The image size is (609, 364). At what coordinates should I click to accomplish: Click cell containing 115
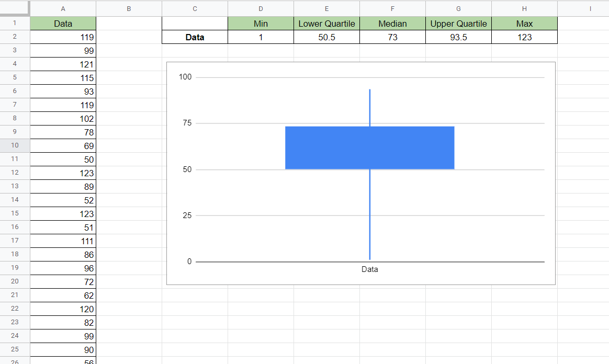pyautogui.click(x=63, y=77)
